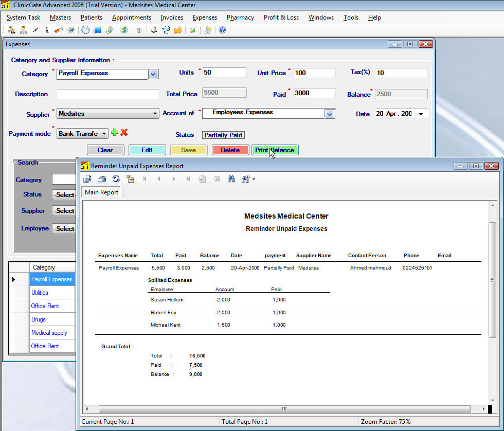Select the Payroll Expenses row in category grid
Image resolution: width=504 pixels, height=431 pixels.
pos(52,279)
